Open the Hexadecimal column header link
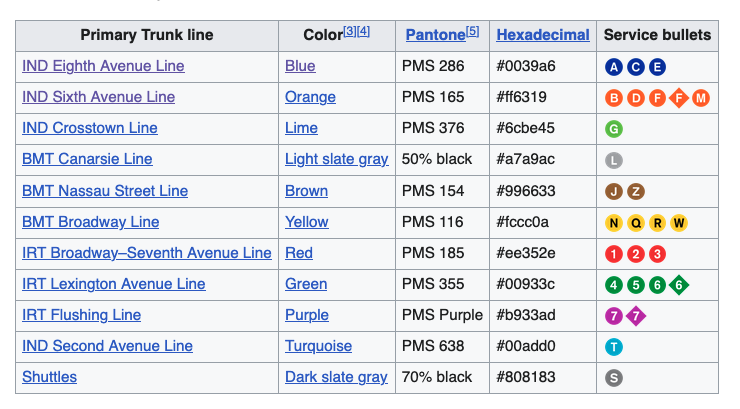 (x=543, y=35)
